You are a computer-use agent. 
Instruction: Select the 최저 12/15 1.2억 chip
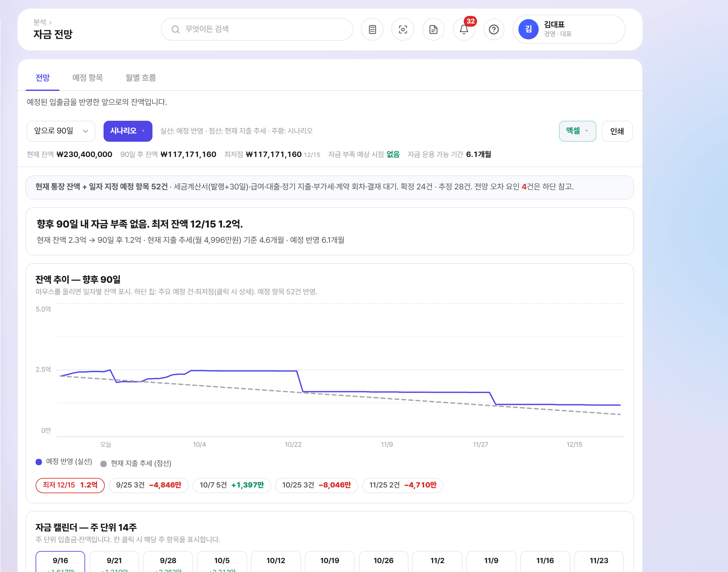point(70,485)
